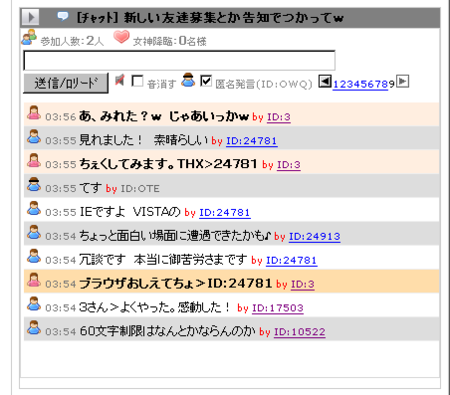Image resolution: width=450 pixels, height=395 pixels.
Task: Enable the 音消す mute-sound checkbox
Action: click(137, 81)
